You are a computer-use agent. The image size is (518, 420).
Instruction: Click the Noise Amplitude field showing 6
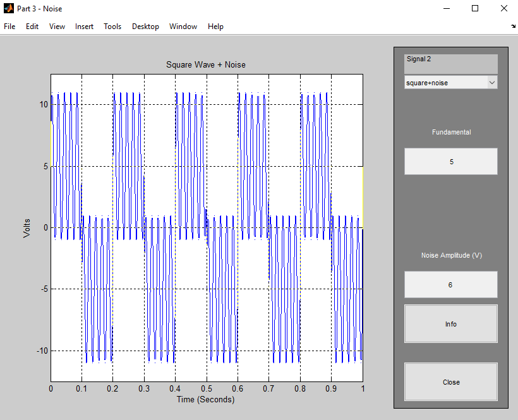click(450, 284)
